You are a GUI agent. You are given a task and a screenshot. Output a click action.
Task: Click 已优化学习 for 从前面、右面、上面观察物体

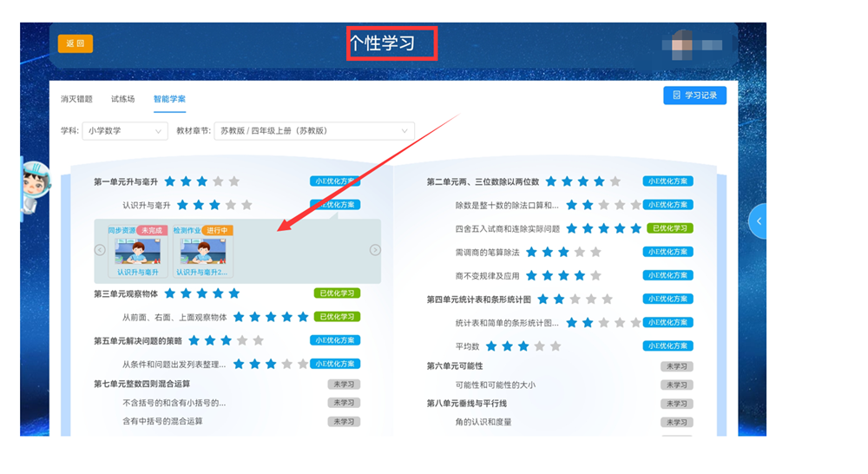click(x=337, y=317)
